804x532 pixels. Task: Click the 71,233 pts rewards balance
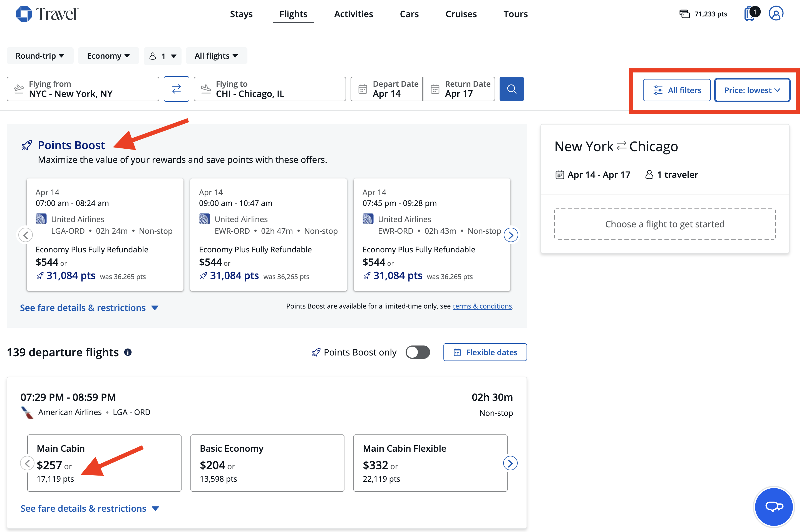click(x=703, y=14)
